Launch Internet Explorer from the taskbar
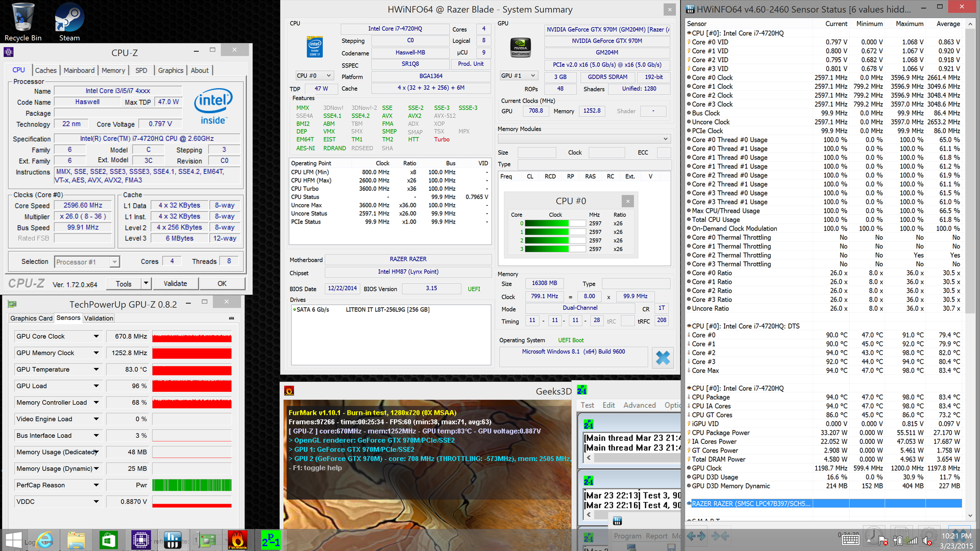 coord(45,540)
